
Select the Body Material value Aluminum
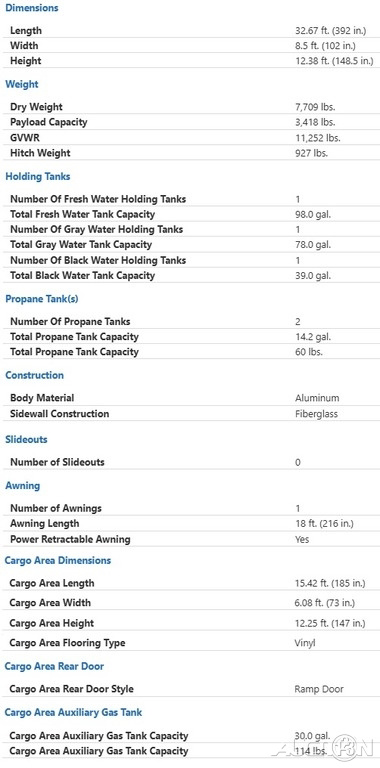[317, 398]
